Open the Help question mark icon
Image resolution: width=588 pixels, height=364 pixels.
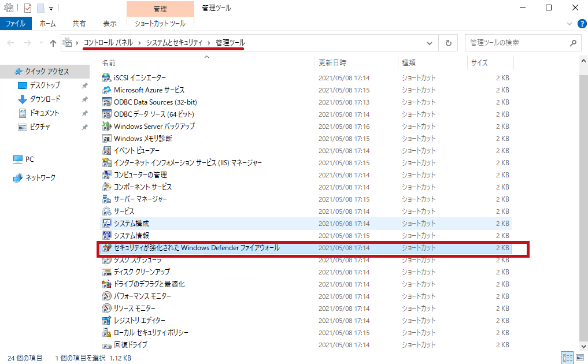pos(582,24)
